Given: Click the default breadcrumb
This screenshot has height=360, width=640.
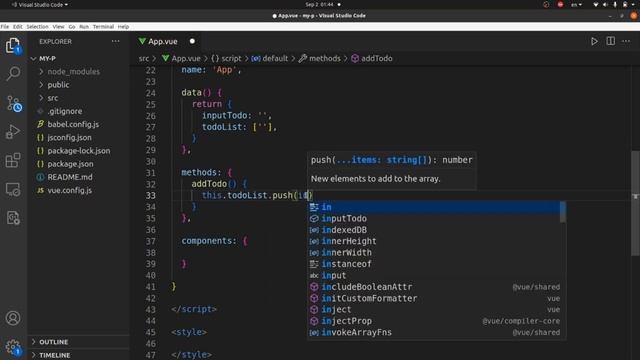Looking at the screenshot, I should 270,58.
